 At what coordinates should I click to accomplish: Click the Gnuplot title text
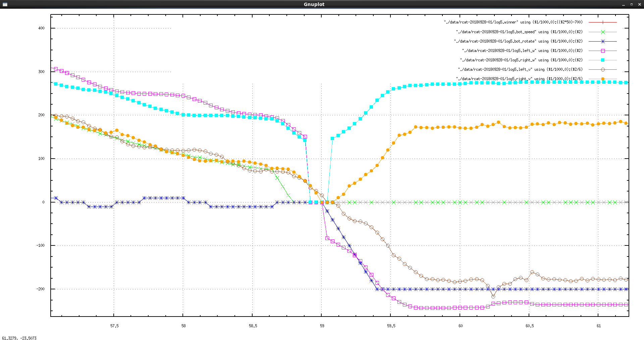314,4
